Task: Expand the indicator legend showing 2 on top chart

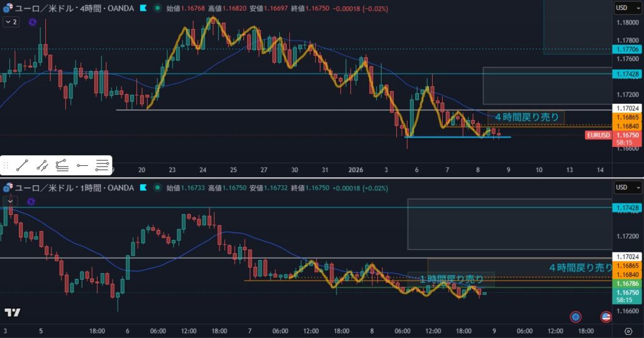Action: 11,22
